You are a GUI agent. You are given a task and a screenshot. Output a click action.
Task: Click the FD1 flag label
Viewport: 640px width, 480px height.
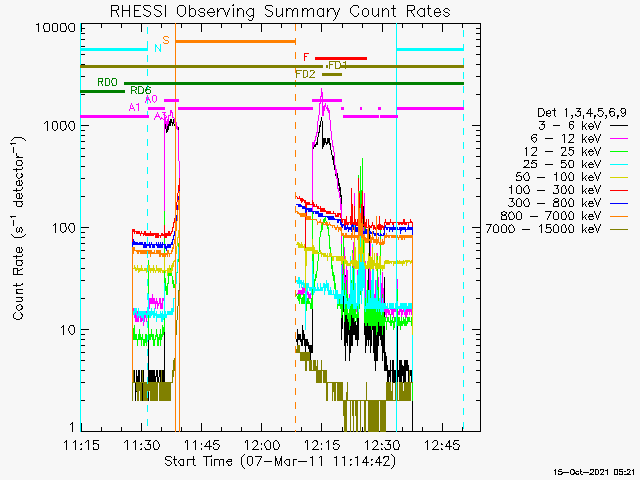[337, 65]
